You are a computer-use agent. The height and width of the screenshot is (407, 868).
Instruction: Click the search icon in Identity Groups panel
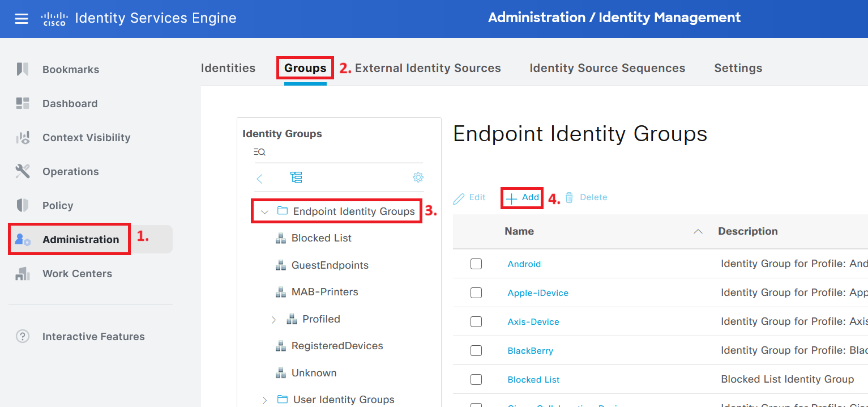click(x=259, y=151)
